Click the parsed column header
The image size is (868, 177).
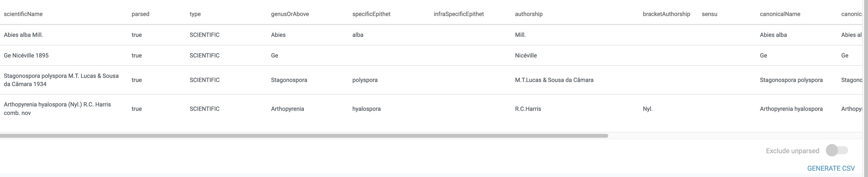point(140,14)
